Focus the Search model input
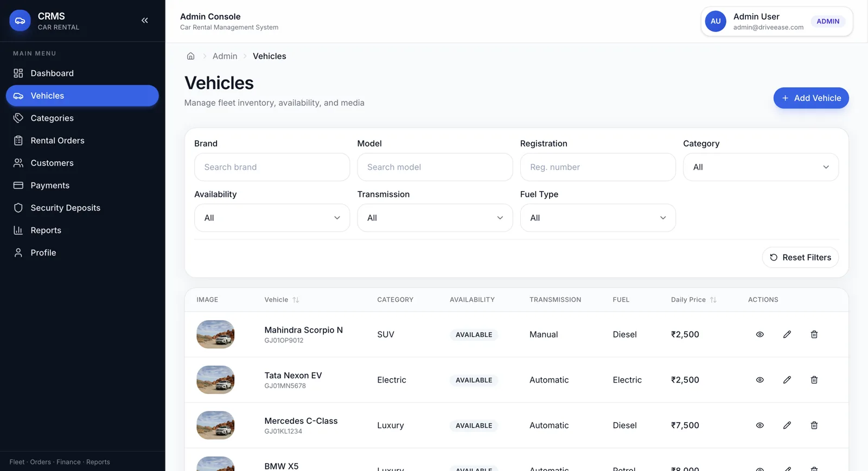The width and height of the screenshot is (868, 471). tap(435, 167)
